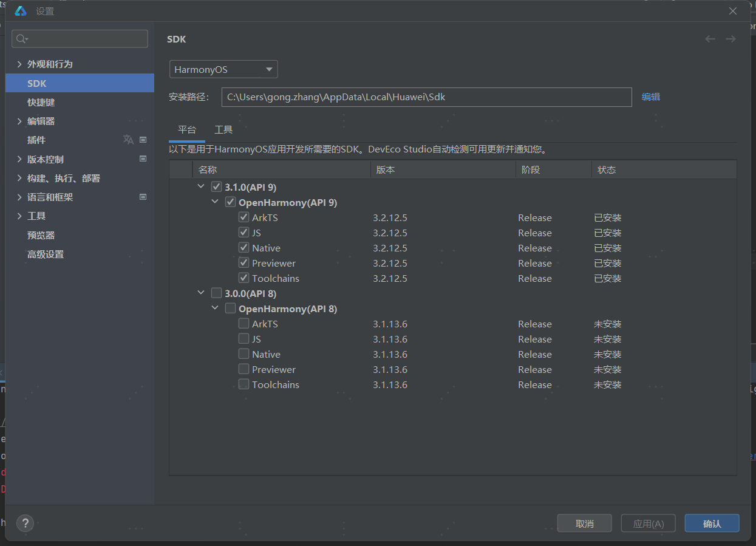756x546 pixels.
Task: Click the project-level icon on the 插件 row
Action: (x=143, y=140)
